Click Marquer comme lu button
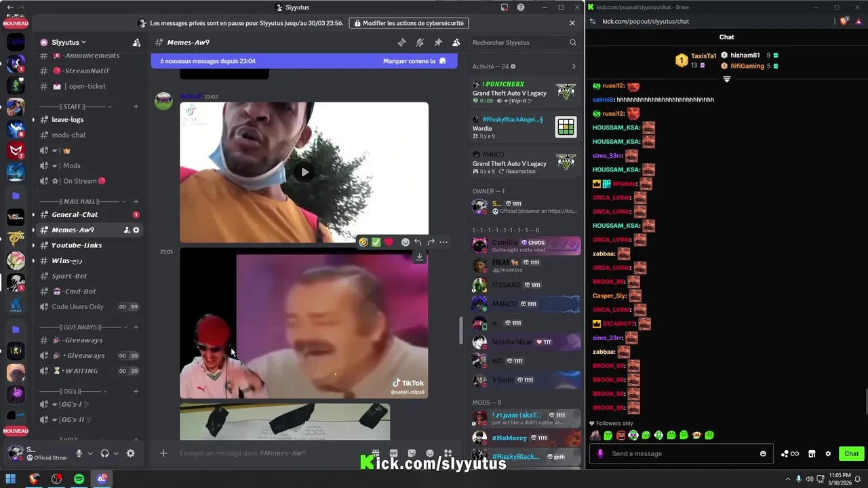 414,61
